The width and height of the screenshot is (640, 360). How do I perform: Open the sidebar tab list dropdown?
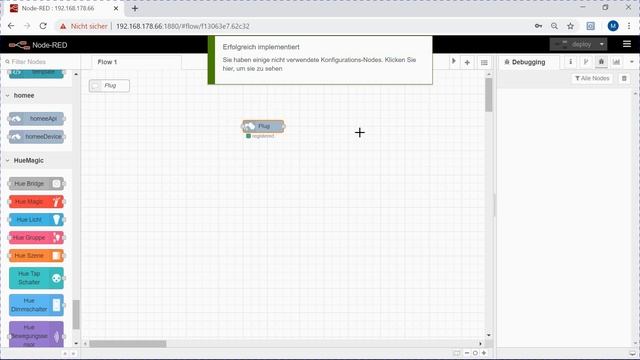[x=632, y=62]
